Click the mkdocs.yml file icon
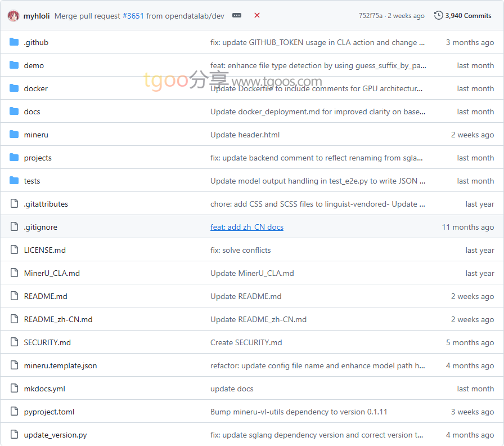504x446 pixels. [15, 389]
